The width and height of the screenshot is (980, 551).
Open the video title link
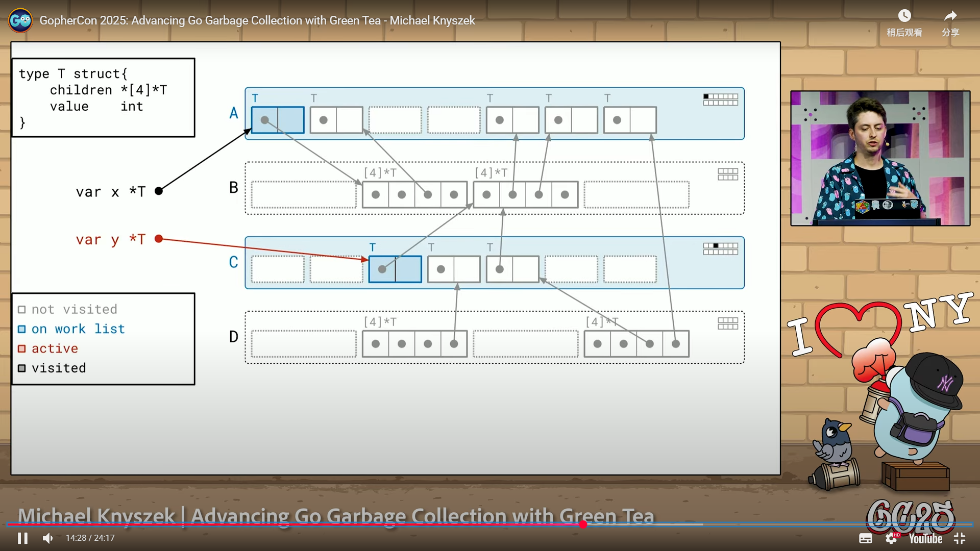(257, 20)
